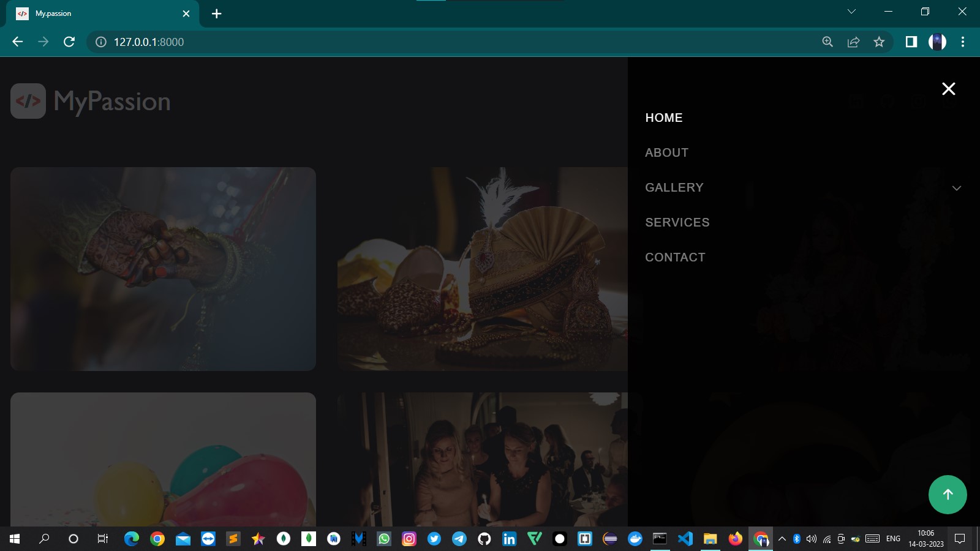980x551 pixels.
Task: Open Instagram from the taskbar
Action: 408,539
